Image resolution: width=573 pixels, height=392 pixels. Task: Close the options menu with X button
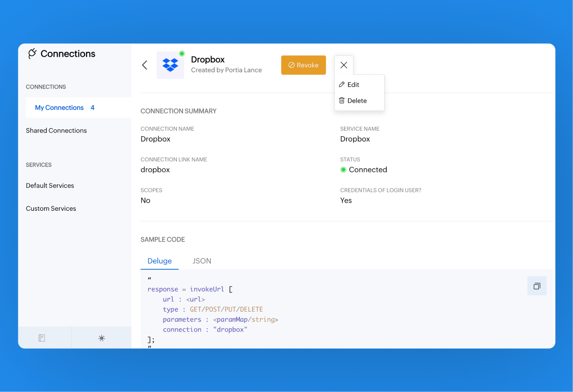[x=344, y=65]
